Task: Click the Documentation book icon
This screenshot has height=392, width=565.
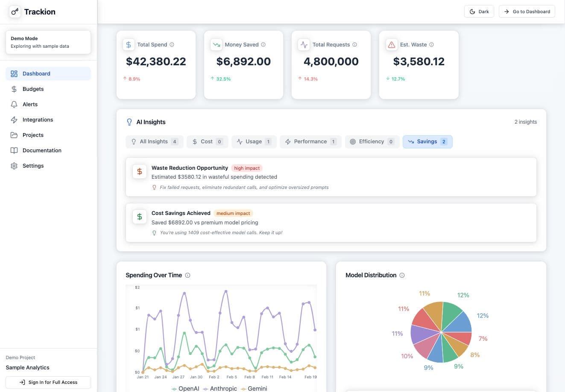Action: (x=13, y=150)
